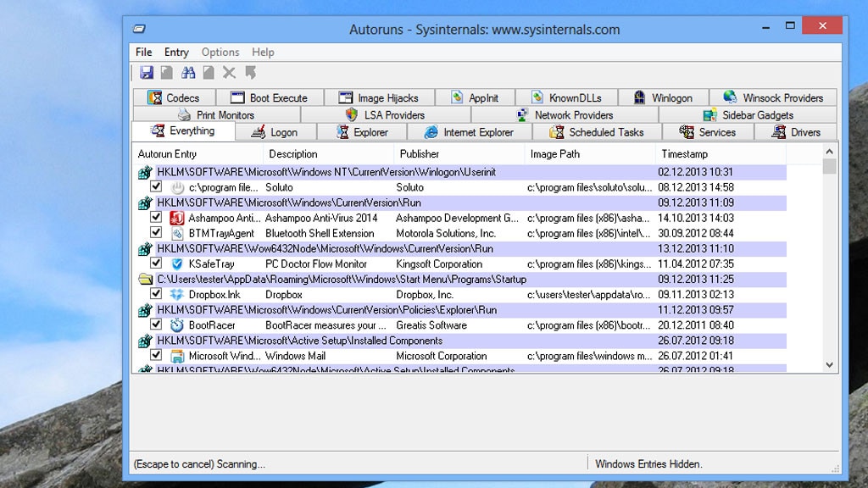Open the Drivers tab
Image resolution: width=868 pixels, height=488 pixels.
tap(796, 132)
